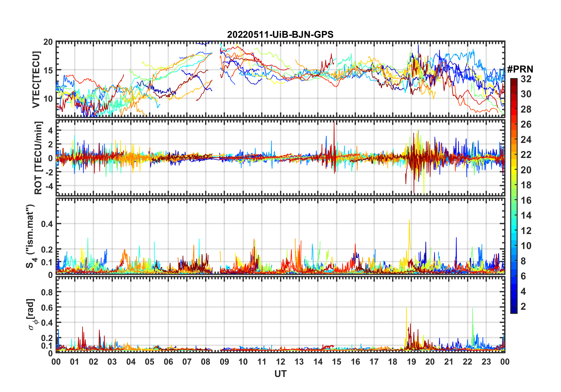Click the 0.1 tick on the S4 axis
The image size is (561, 392).
coord(47,262)
